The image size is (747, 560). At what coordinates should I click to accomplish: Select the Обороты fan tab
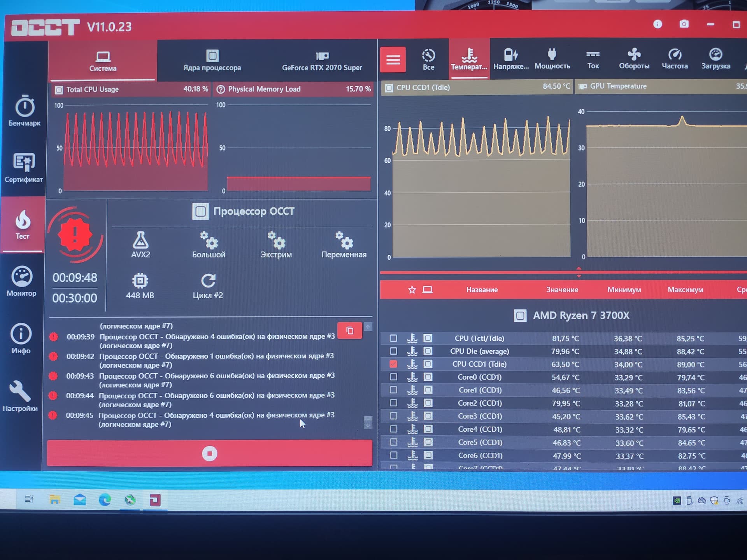634,59
